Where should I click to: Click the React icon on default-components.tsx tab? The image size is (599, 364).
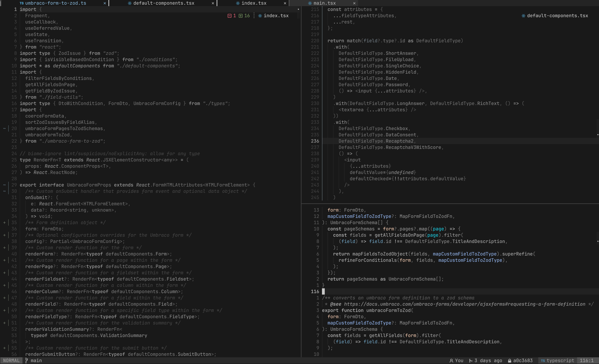(x=130, y=3)
